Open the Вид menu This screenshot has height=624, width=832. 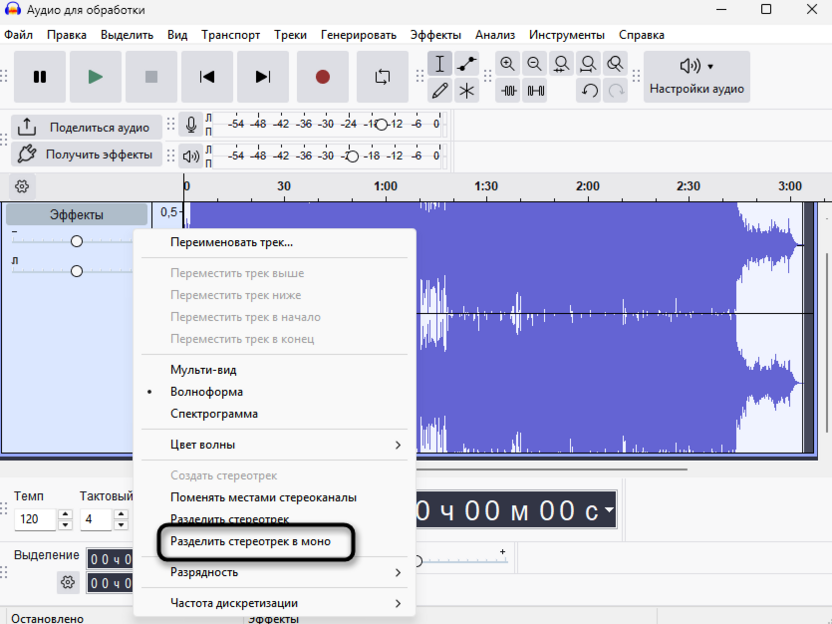[177, 35]
